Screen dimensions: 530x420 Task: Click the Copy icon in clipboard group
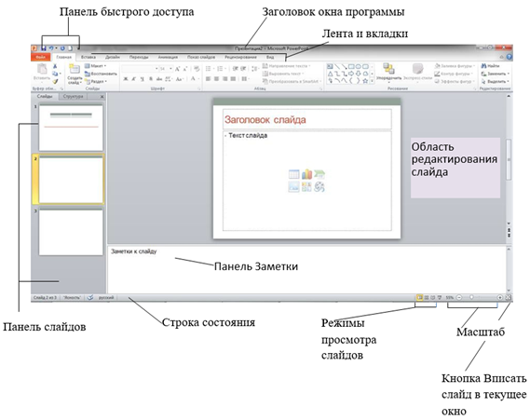55,74
